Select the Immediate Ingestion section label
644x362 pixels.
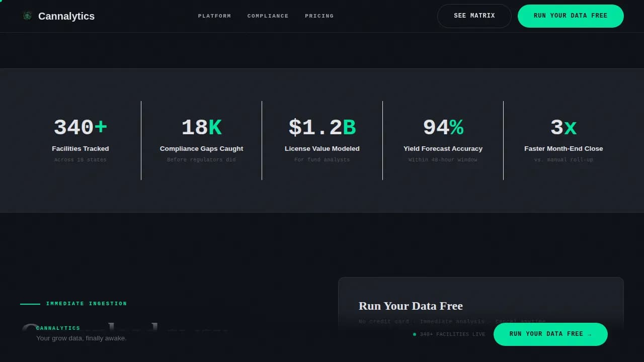point(87,304)
